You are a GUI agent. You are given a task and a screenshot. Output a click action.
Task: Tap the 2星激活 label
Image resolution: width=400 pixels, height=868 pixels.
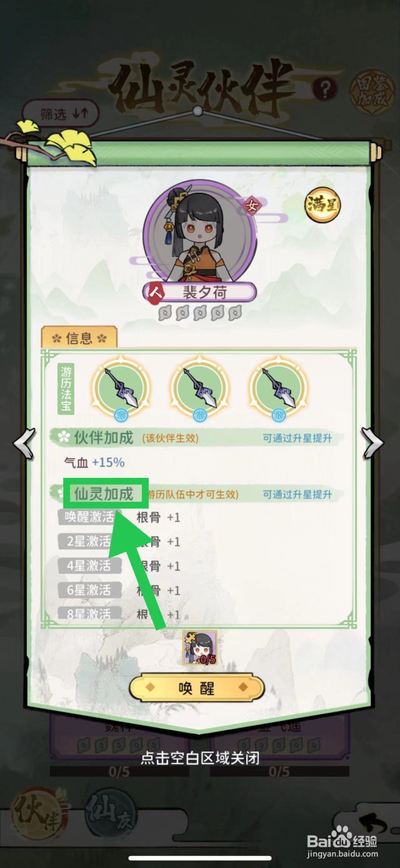tap(89, 541)
